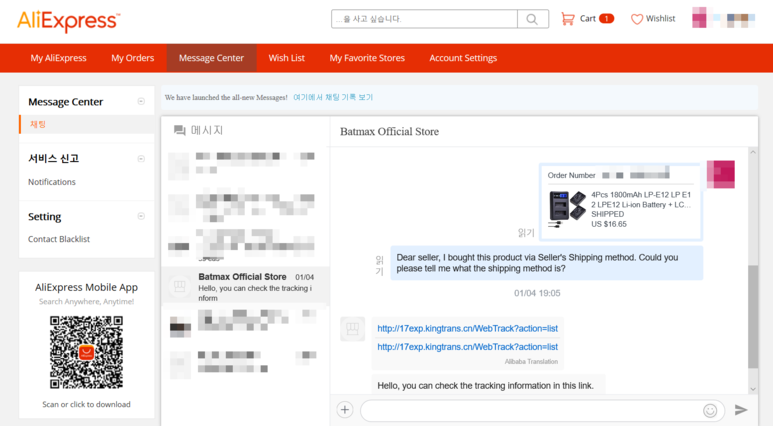Image resolution: width=773 pixels, height=426 pixels.
Task: Click Batmax store avatar in conversation list
Action: [179, 286]
